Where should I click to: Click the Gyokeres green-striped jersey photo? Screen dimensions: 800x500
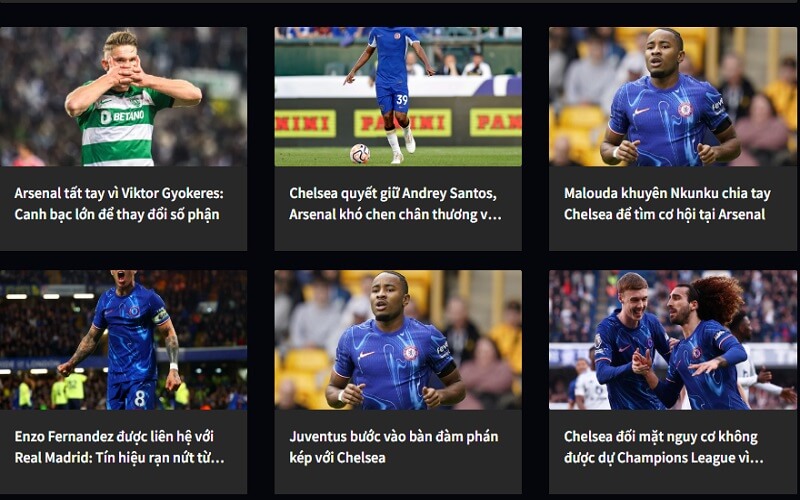tap(123, 96)
